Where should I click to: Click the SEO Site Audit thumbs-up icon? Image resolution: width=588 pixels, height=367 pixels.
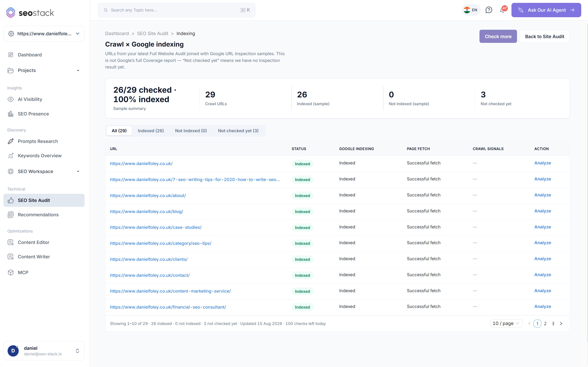click(11, 200)
